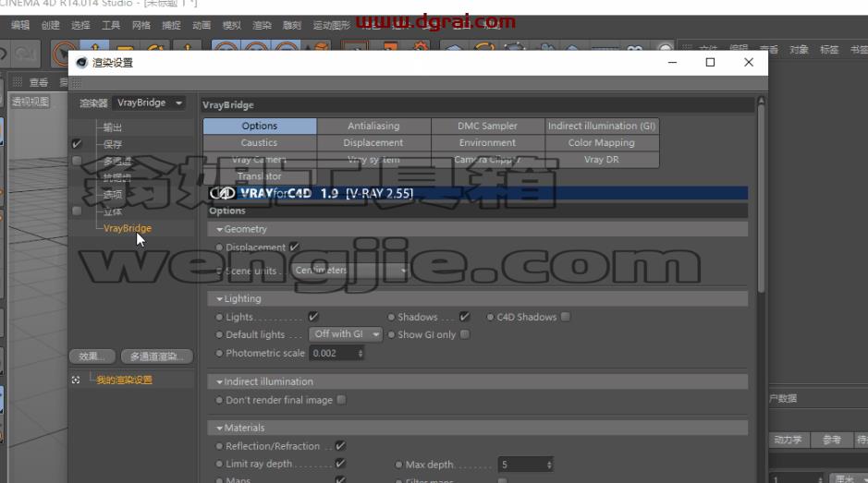Enable the 多通道 checkbox in settings list
The width and height of the screenshot is (868, 483).
pos(77,161)
